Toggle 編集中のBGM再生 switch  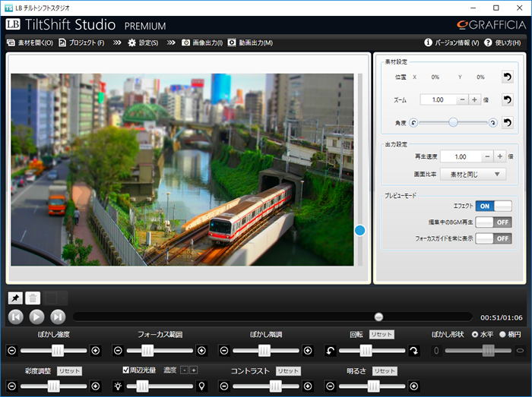point(494,222)
